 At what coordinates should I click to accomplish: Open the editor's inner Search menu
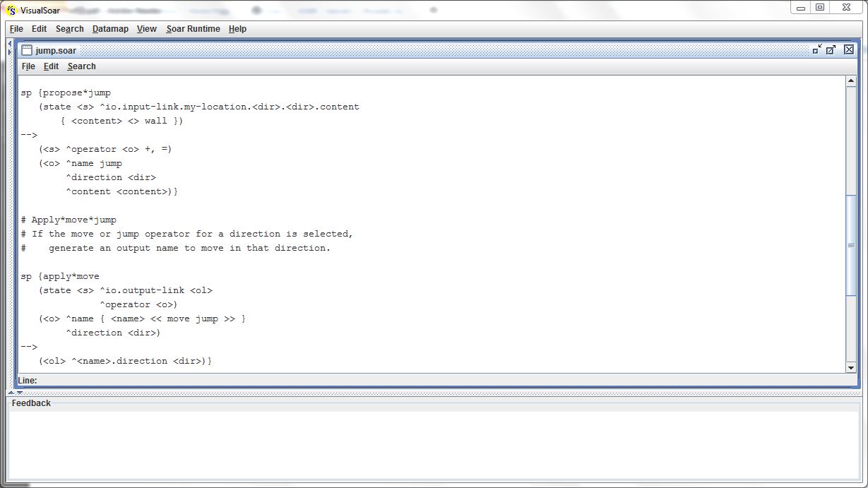click(x=82, y=66)
